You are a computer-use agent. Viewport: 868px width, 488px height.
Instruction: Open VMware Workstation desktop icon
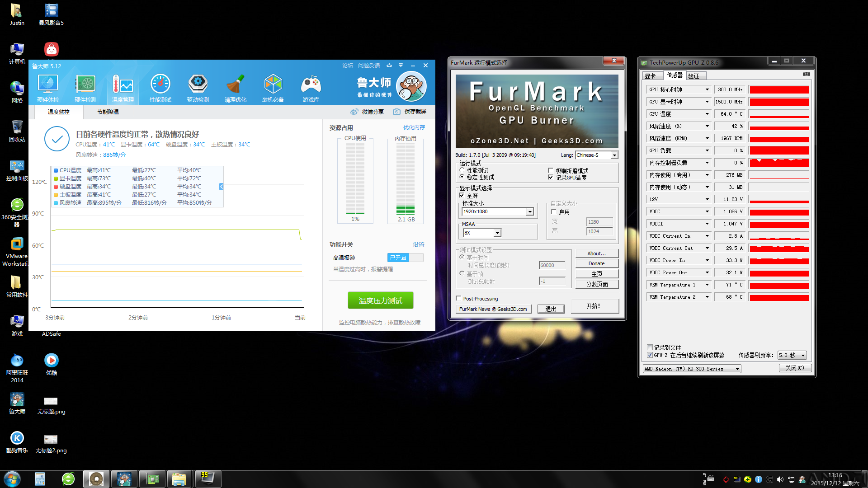point(17,252)
